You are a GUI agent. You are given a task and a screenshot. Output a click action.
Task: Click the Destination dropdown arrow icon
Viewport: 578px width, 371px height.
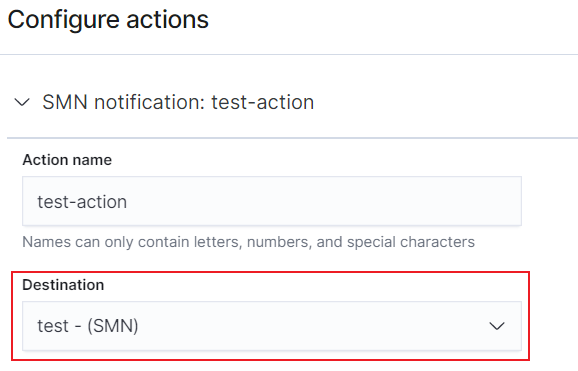point(497,326)
